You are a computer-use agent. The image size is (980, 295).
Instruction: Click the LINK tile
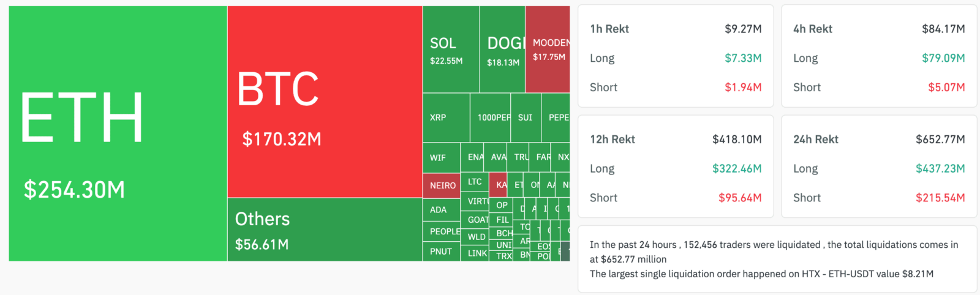[x=475, y=253]
